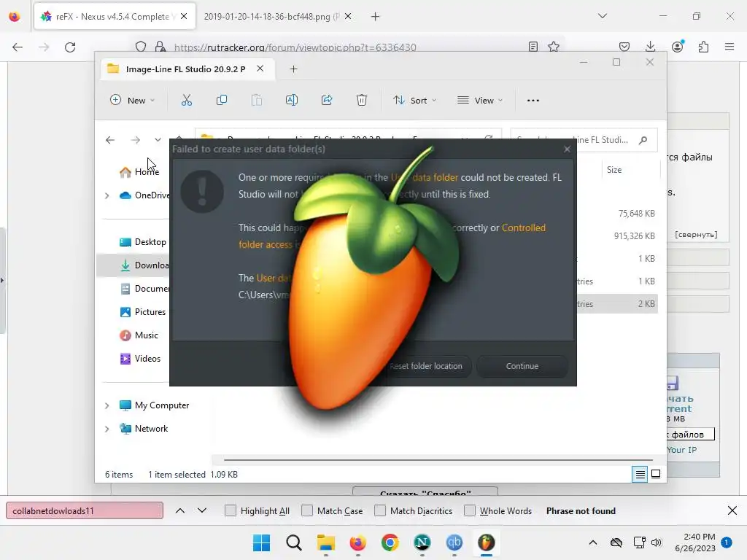Click Continue in FL Studio error dialog
The width and height of the screenshot is (747, 560).
[x=522, y=366]
